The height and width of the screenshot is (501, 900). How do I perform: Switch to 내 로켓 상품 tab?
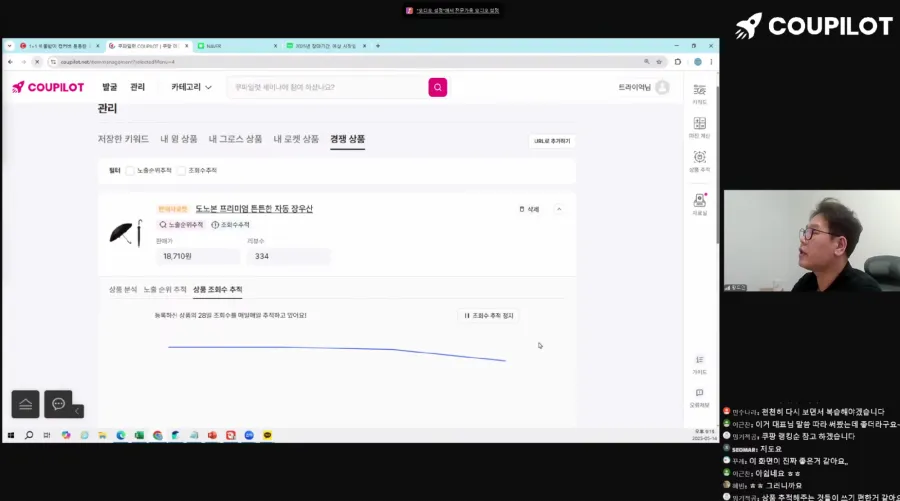coord(296,139)
